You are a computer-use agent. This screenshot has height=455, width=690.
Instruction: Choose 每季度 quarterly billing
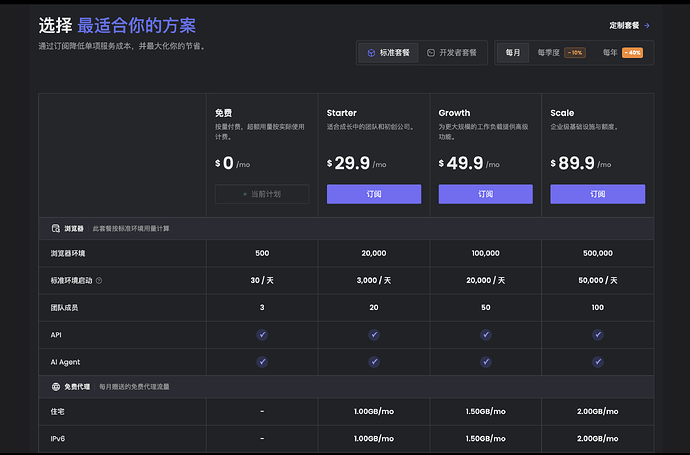(x=562, y=53)
